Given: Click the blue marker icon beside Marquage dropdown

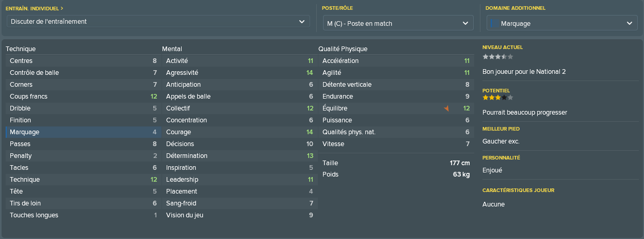Looking at the screenshot, I should 494,23.
